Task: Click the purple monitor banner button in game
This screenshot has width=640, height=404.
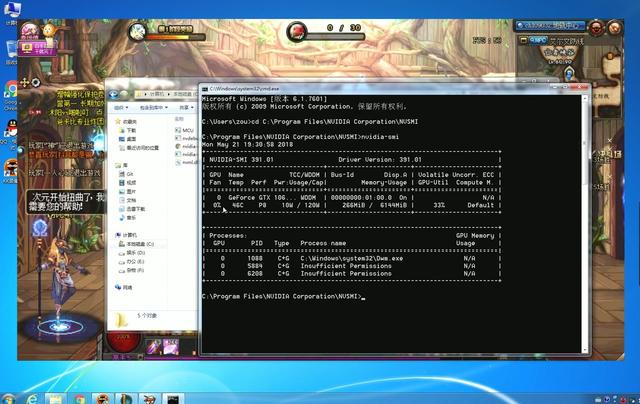Action: (38, 49)
